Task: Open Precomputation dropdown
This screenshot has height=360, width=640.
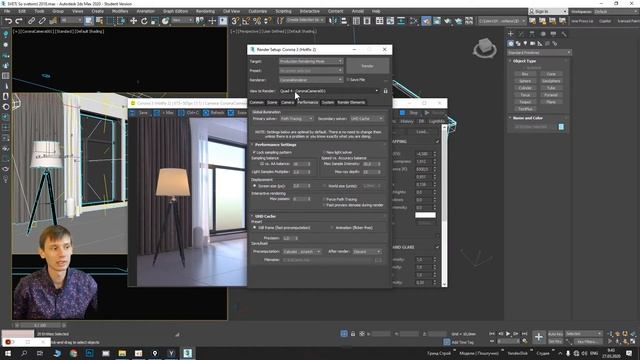Action: [302, 251]
